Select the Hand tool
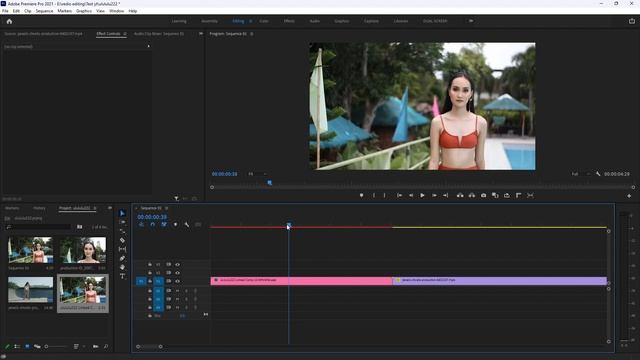Screen dimensions: 640x360 coord(122,267)
